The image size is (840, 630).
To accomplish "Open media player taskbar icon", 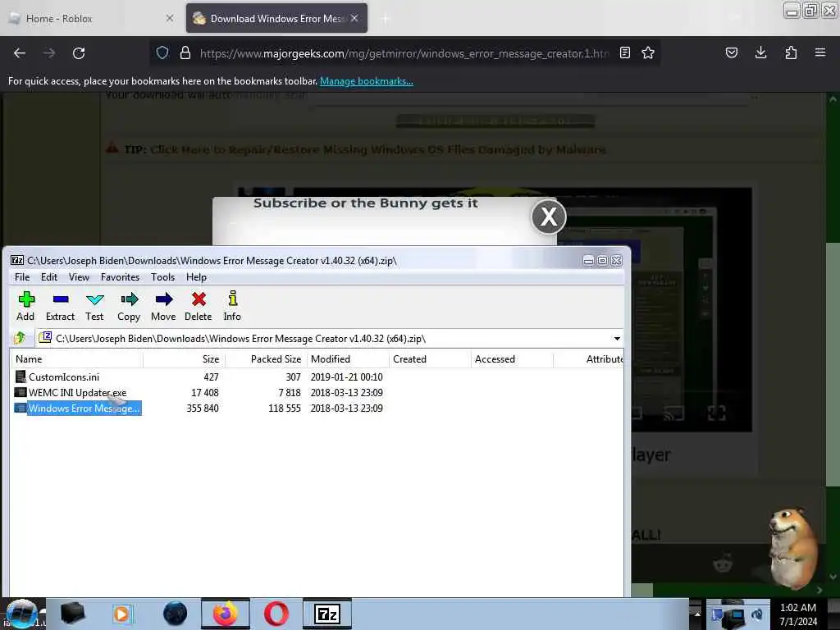I will point(123,614).
